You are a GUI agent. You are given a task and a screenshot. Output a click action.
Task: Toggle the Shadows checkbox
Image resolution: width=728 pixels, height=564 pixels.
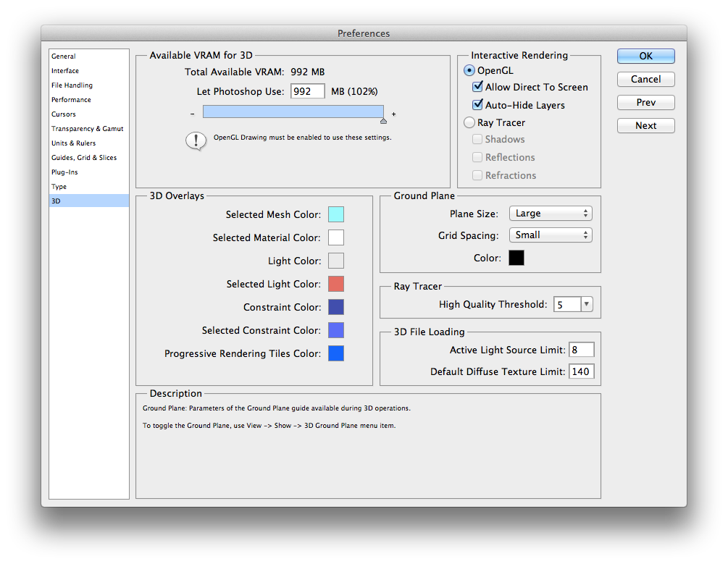(x=477, y=139)
